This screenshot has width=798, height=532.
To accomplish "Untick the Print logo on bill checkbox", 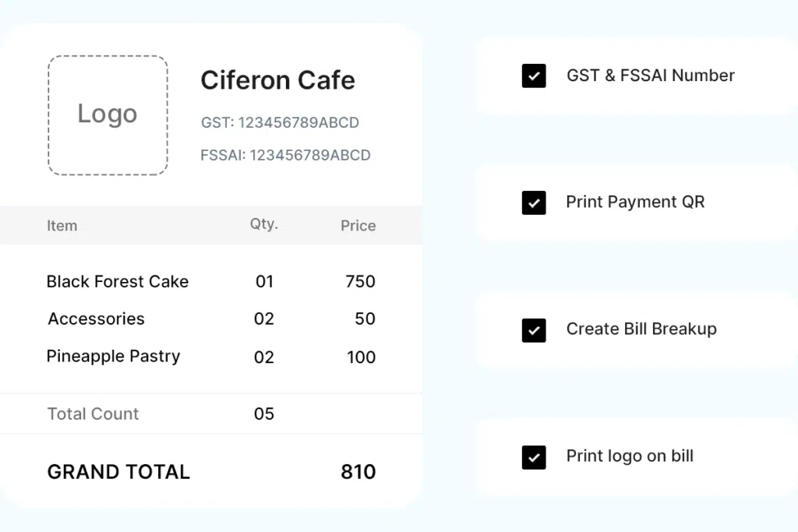I will pos(534,457).
